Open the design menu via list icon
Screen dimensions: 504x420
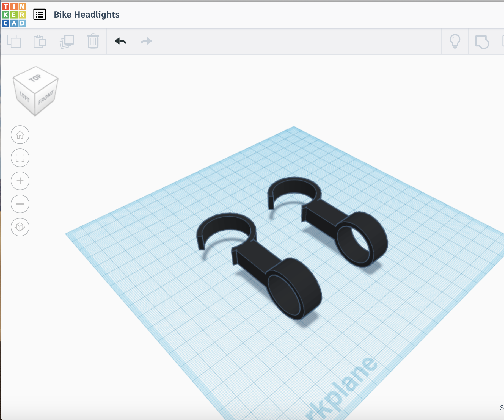[39, 14]
